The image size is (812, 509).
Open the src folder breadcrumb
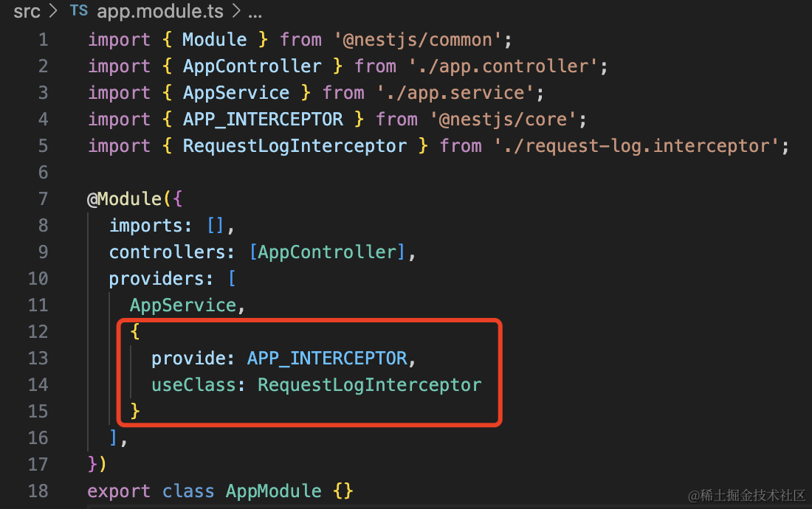(27, 11)
